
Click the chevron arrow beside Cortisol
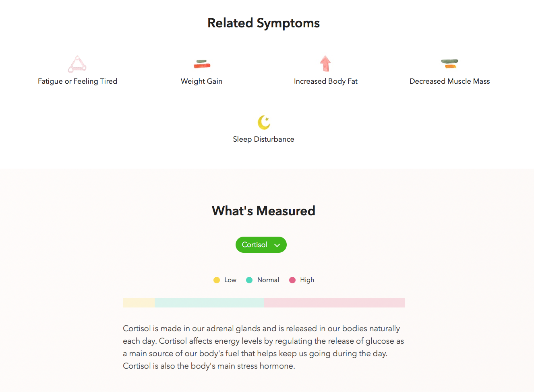(277, 245)
